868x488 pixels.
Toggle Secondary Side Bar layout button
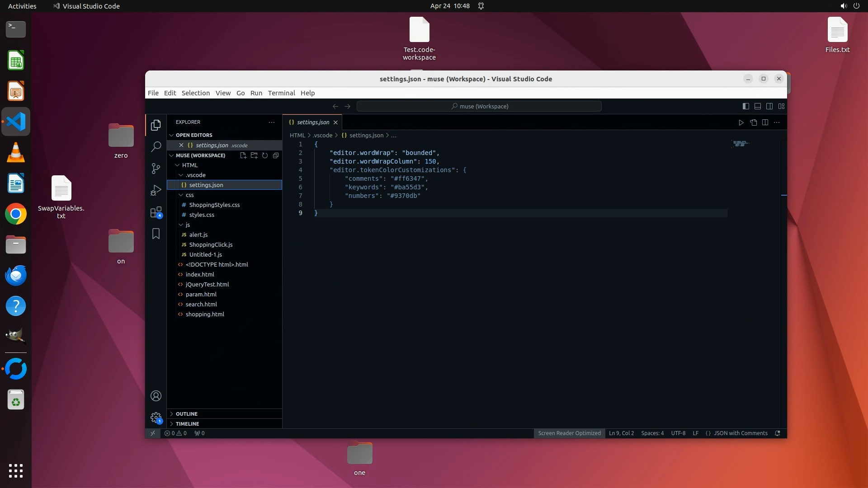pos(769,106)
